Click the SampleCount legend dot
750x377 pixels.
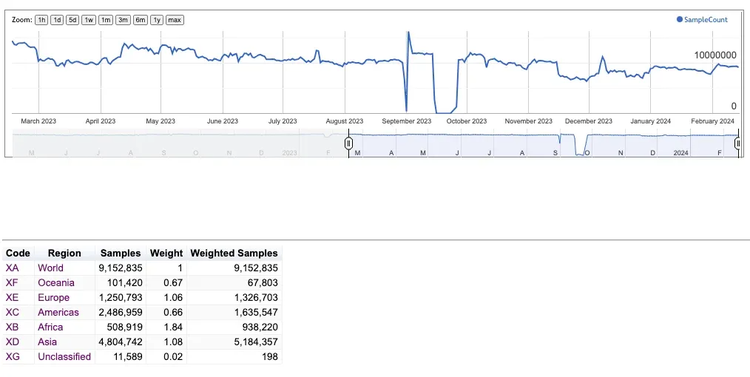click(x=679, y=20)
